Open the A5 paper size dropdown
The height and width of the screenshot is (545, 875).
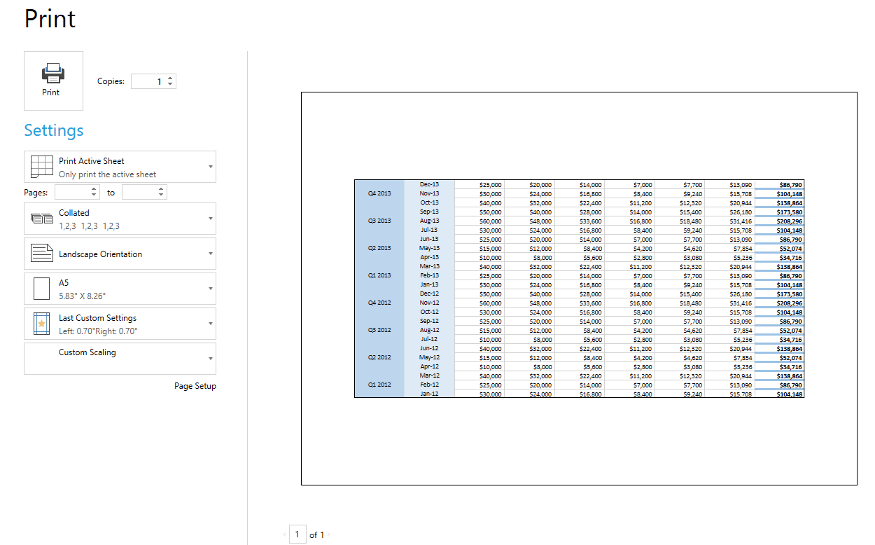(x=120, y=288)
